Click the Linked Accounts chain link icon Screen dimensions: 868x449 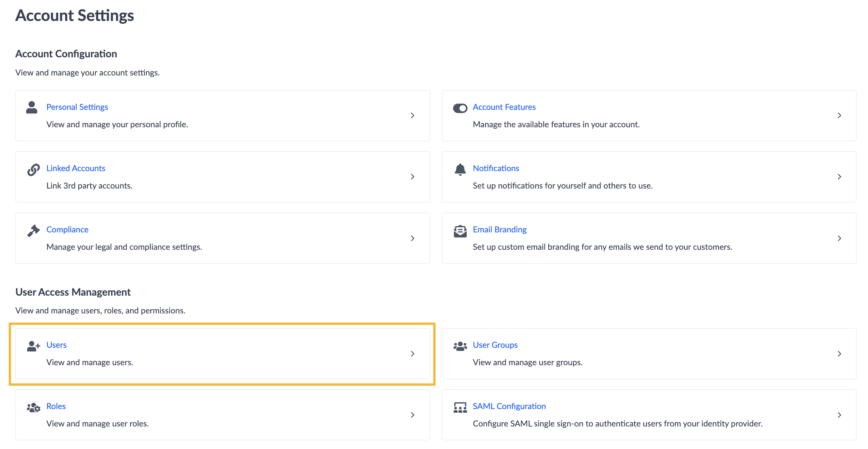[x=33, y=170]
